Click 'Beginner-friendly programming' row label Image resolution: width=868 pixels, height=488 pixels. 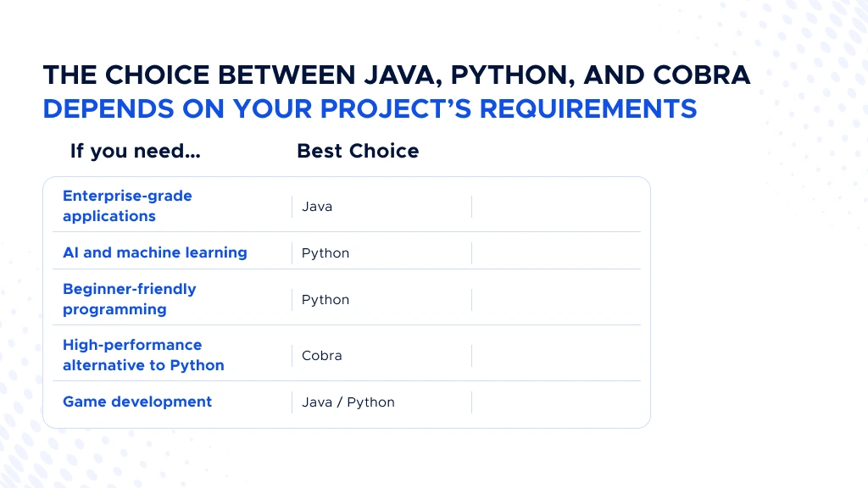(130, 299)
